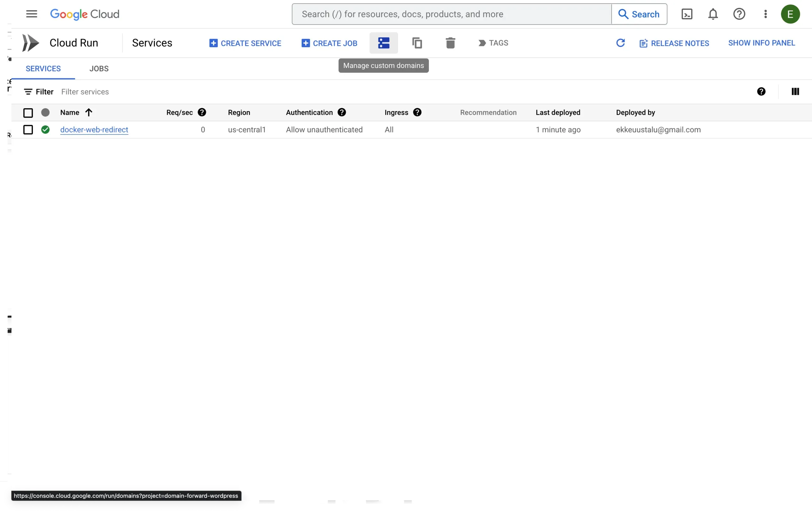Click the Manage custom domains icon
Image resolution: width=812 pixels, height=514 pixels.
(383, 43)
